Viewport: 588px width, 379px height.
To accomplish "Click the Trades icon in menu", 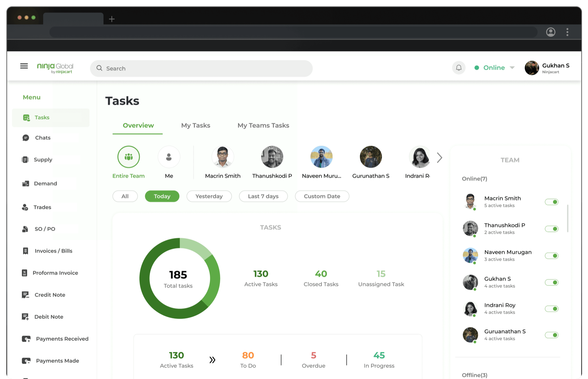I will click(25, 208).
